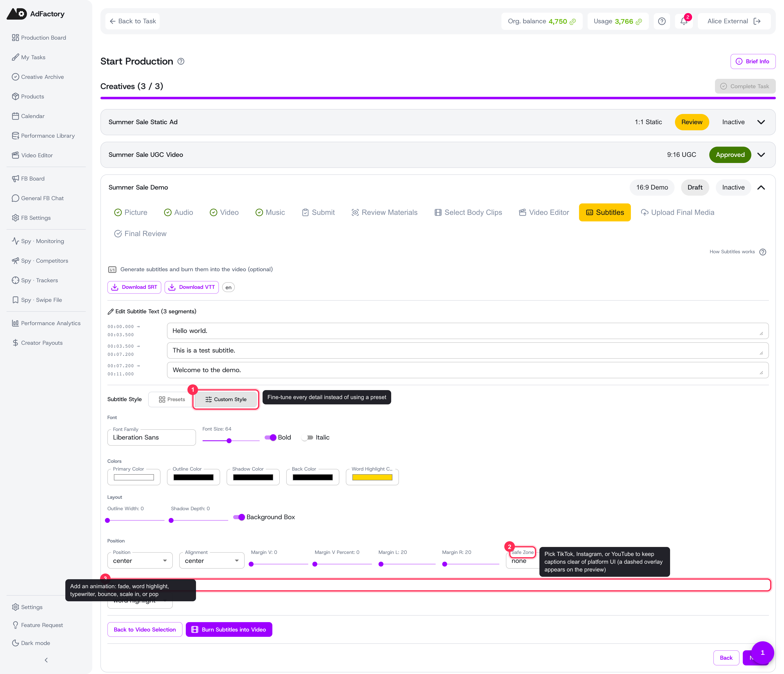This screenshot has width=784, height=674.
Task: Open Spy Monitoring
Action: coord(38,241)
